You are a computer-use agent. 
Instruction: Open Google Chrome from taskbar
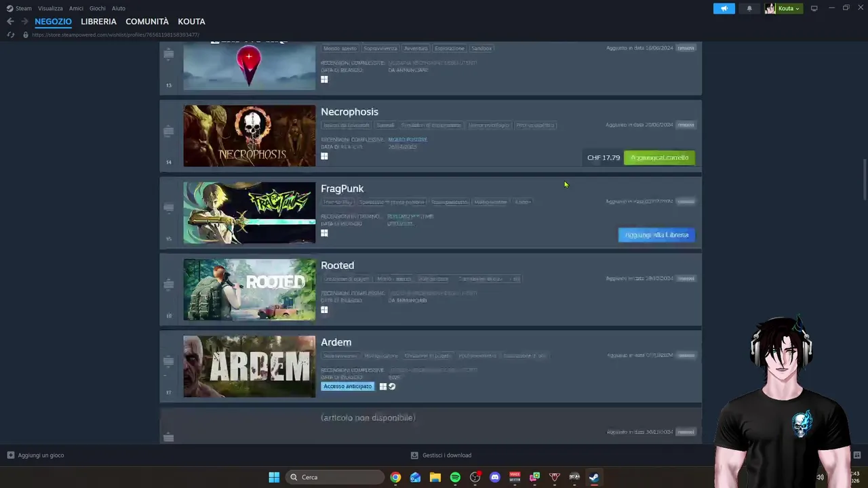click(395, 477)
